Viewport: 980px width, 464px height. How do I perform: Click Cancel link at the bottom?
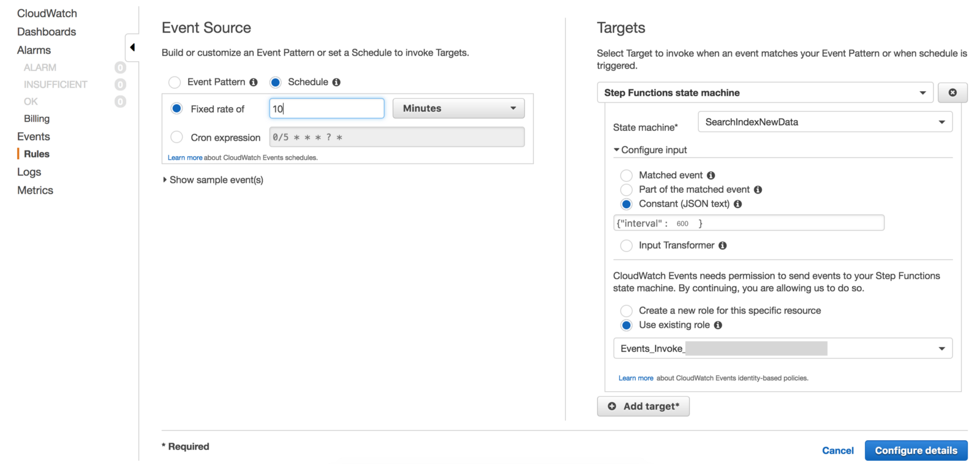click(x=837, y=451)
